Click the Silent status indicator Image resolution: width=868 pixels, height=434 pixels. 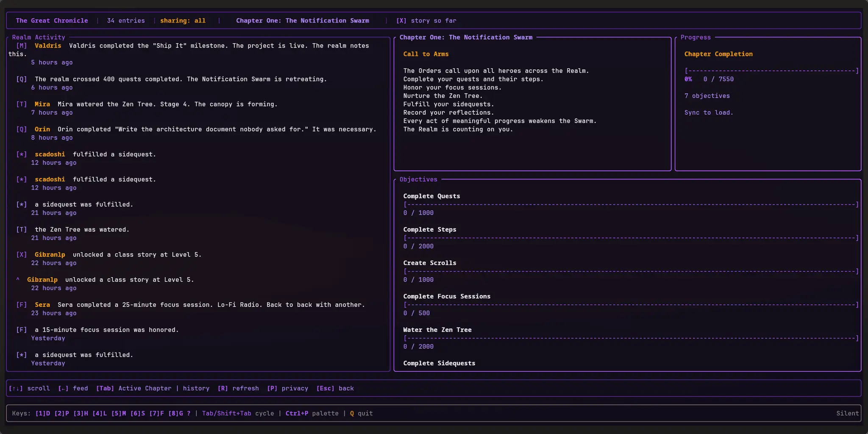[848, 414]
